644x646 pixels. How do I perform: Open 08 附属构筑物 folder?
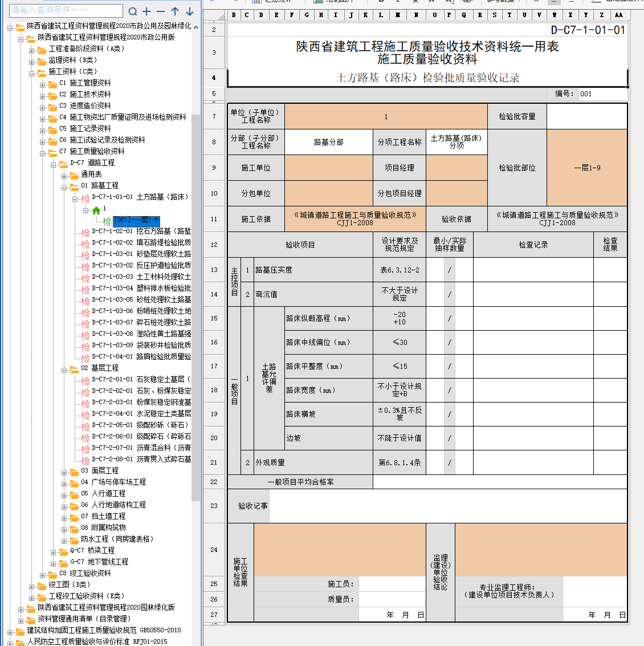point(103,527)
